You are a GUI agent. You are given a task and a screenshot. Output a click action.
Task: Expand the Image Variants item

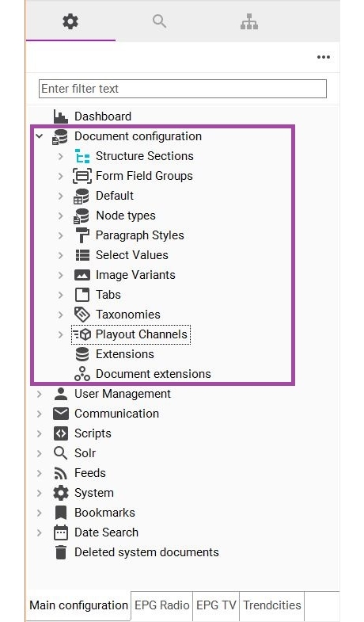coord(61,275)
